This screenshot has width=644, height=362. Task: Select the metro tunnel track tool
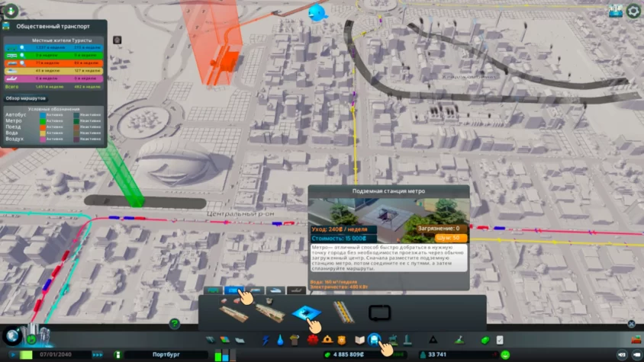(x=343, y=312)
